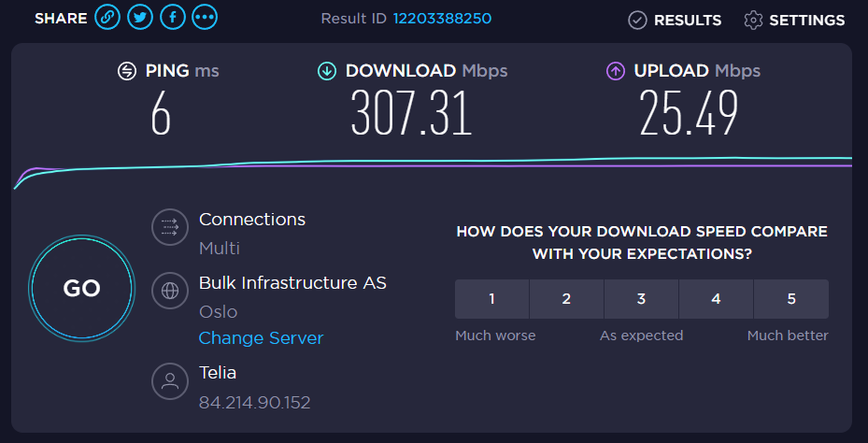Click the Change Server link
This screenshot has width=868, height=443.
pyautogui.click(x=261, y=338)
